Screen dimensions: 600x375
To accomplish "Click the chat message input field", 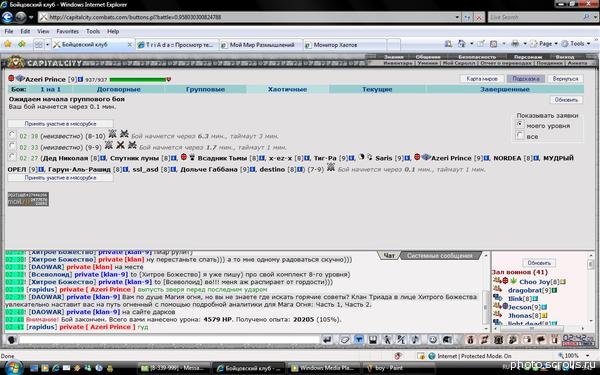I will [x=169, y=340].
